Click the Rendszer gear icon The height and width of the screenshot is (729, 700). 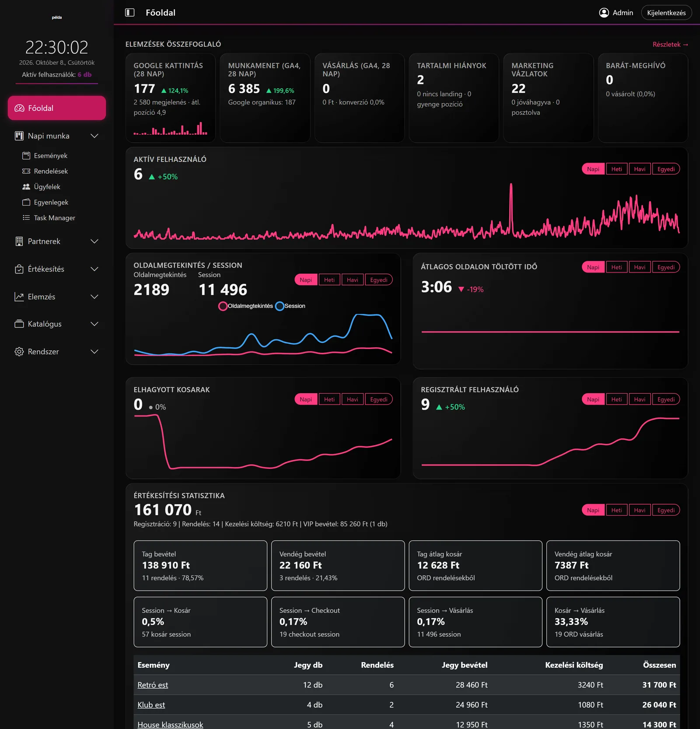click(19, 352)
